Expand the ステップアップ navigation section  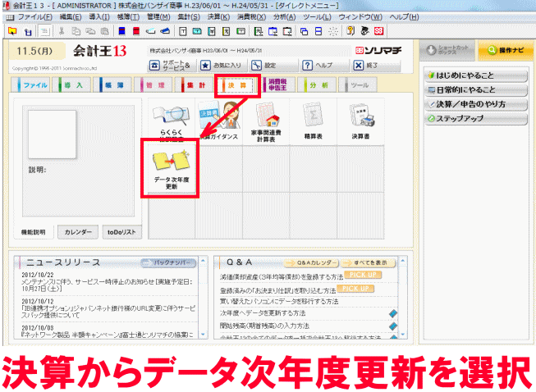pos(473,120)
